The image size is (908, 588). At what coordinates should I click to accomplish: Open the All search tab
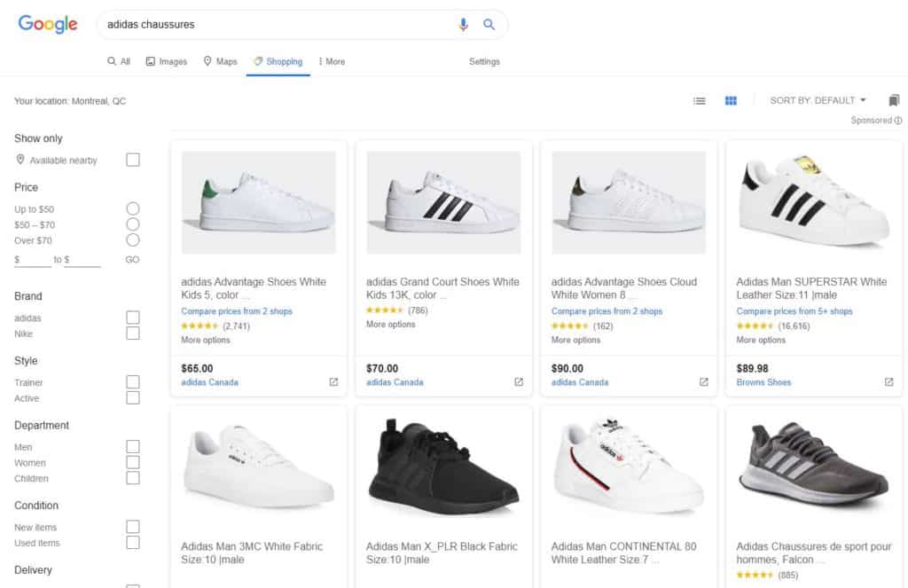pyautogui.click(x=119, y=61)
